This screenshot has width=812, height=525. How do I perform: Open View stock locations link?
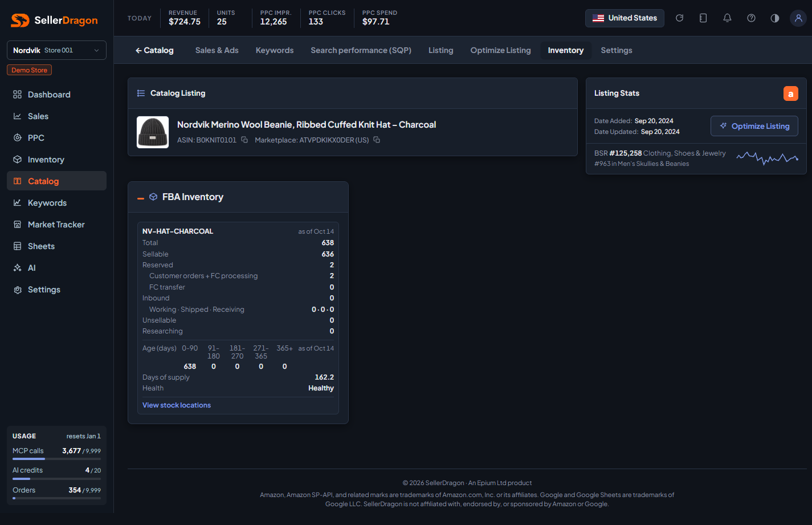(x=177, y=405)
